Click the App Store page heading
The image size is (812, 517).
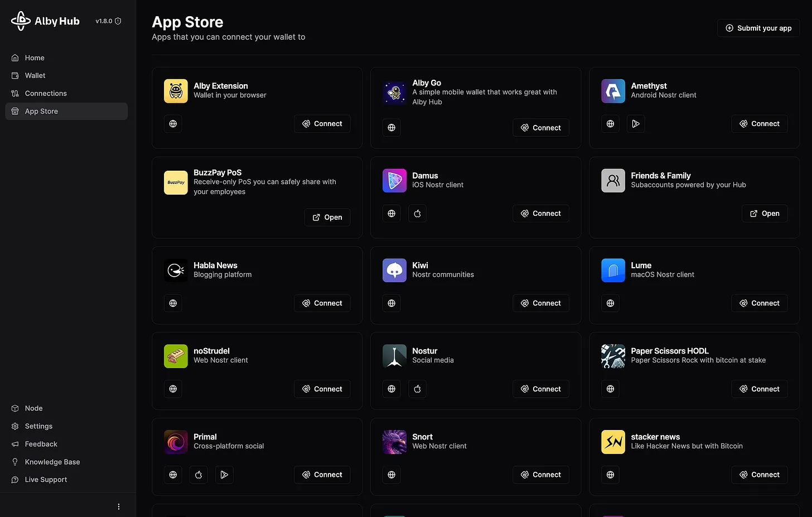(x=187, y=22)
